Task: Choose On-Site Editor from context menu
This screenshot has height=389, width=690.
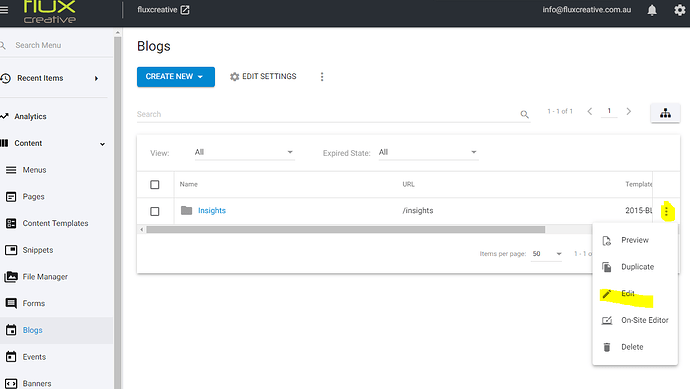Action: pos(635,320)
